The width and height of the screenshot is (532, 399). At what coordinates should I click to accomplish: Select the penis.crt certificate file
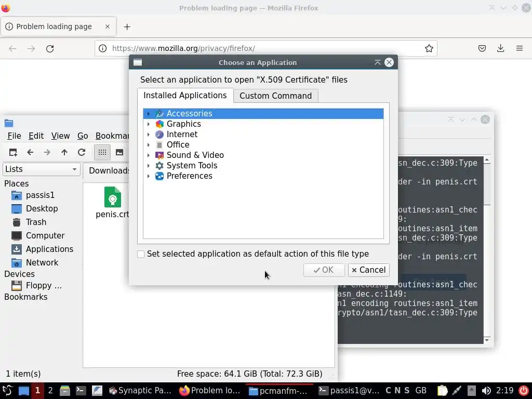click(112, 203)
